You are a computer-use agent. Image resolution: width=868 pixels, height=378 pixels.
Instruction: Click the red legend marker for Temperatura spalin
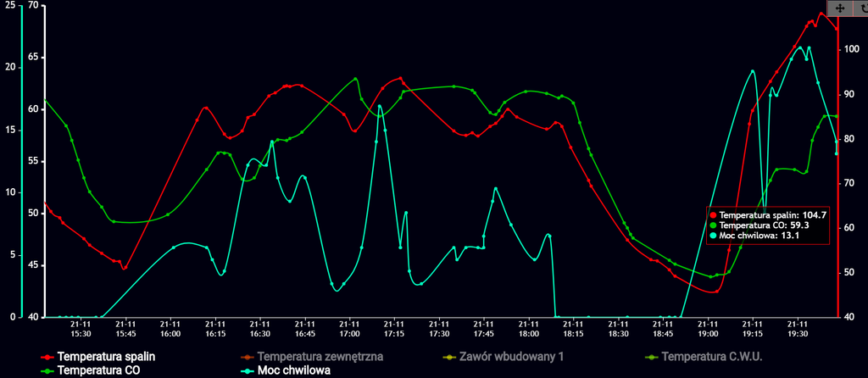[x=46, y=357]
